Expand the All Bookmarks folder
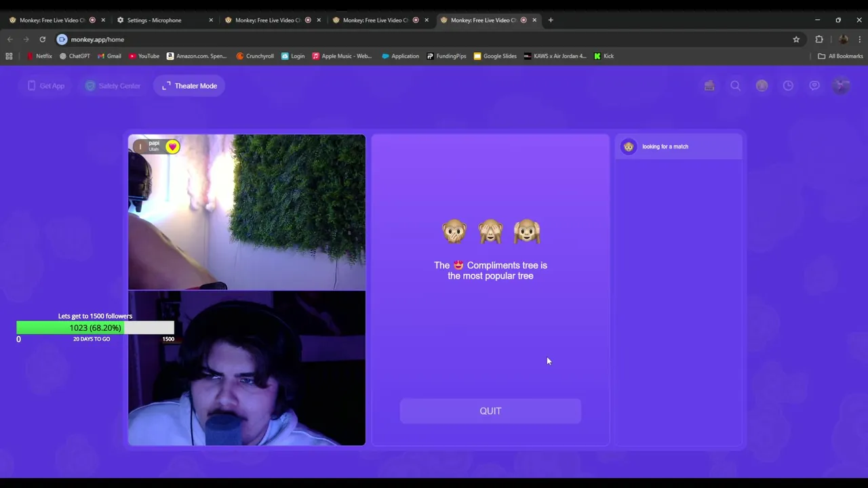 tap(840, 56)
